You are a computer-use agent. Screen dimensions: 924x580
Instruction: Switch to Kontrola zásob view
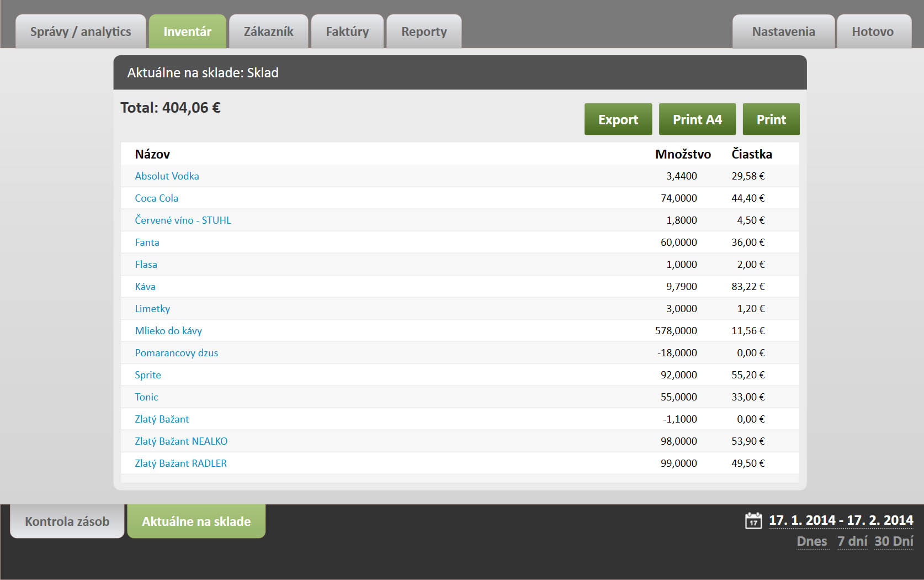67,521
